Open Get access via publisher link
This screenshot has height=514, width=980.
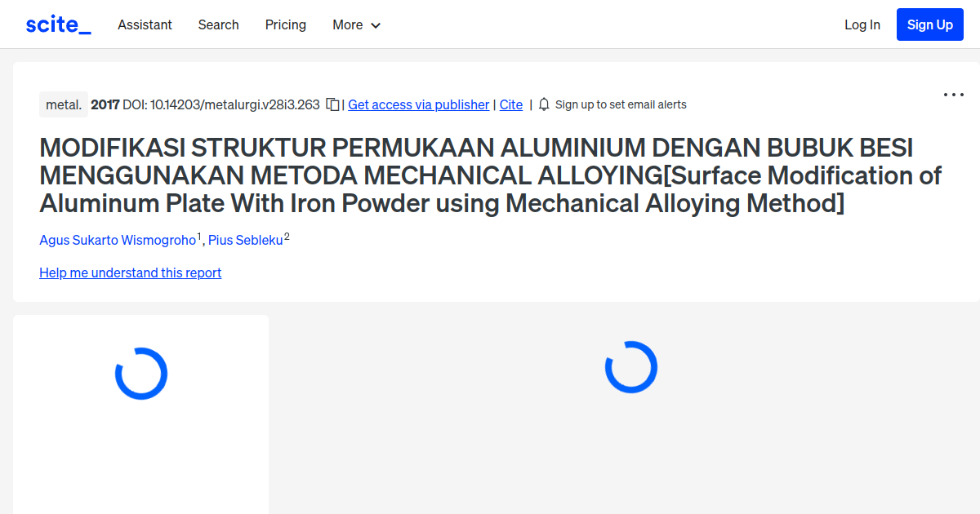point(418,104)
